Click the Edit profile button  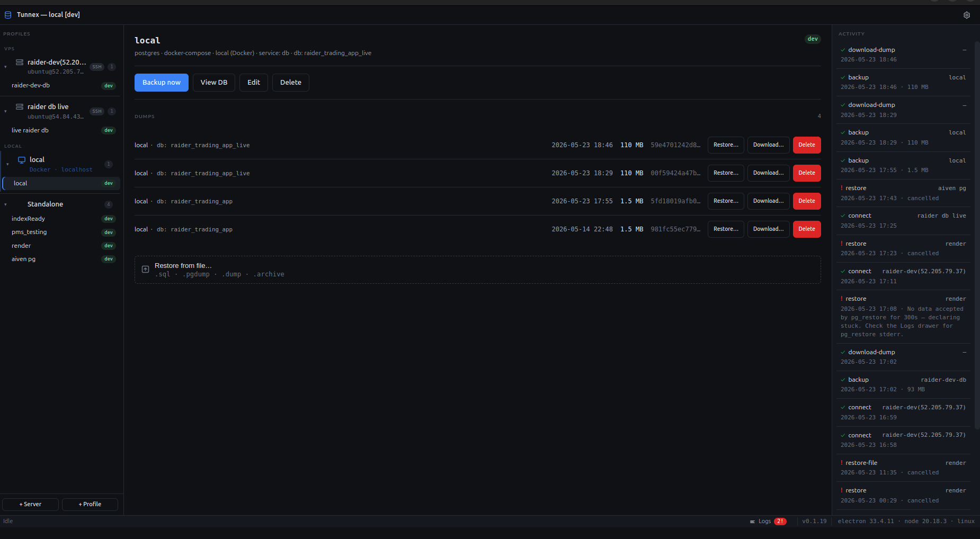254,83
